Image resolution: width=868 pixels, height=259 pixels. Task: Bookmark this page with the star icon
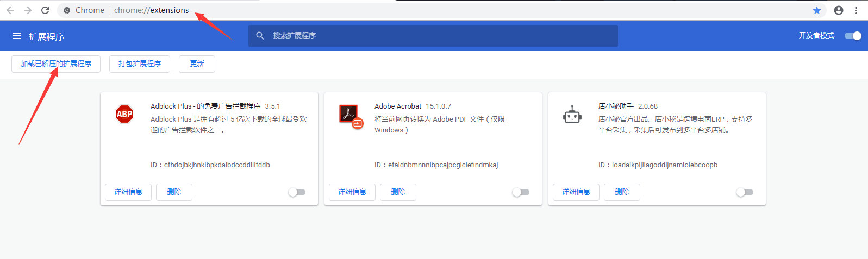coord(817,10)
